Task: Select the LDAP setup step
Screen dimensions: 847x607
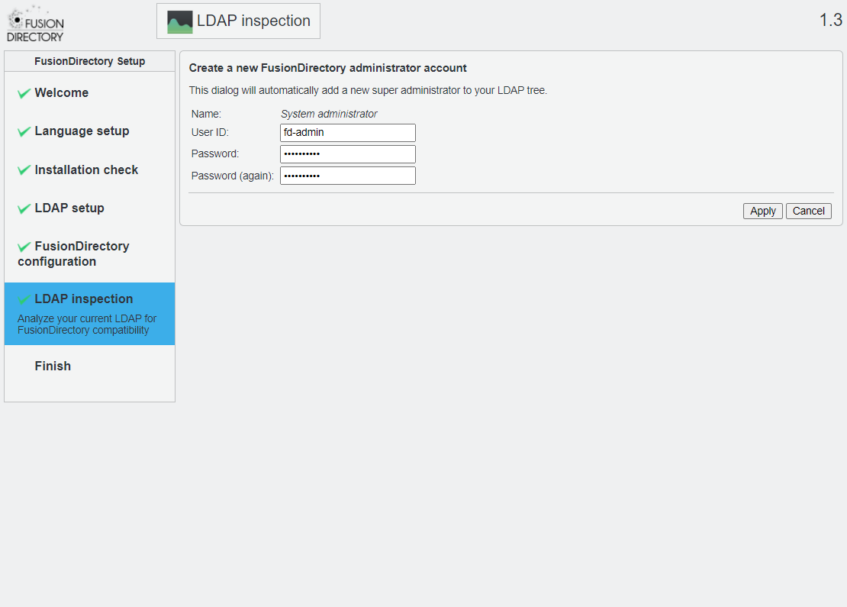Action: coord(69,208)
